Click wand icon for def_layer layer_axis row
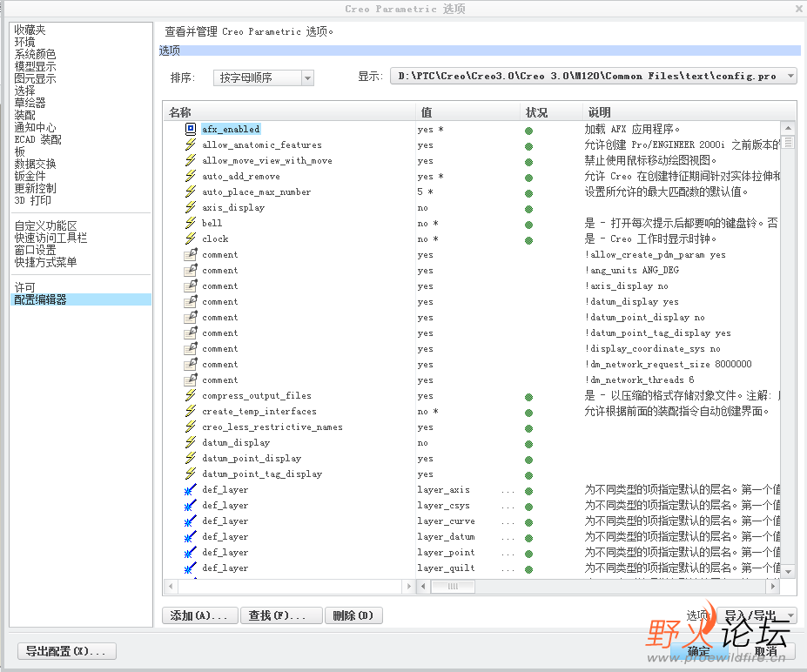This screenshot has width=807, height=672. [191, 490]
